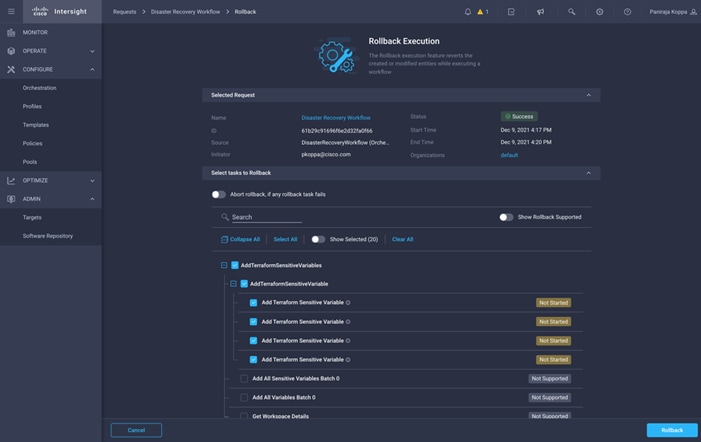Uncheck third Add Terraform Sensitive Variable checkbox
701x442 pixels.
tap(253, 341)
